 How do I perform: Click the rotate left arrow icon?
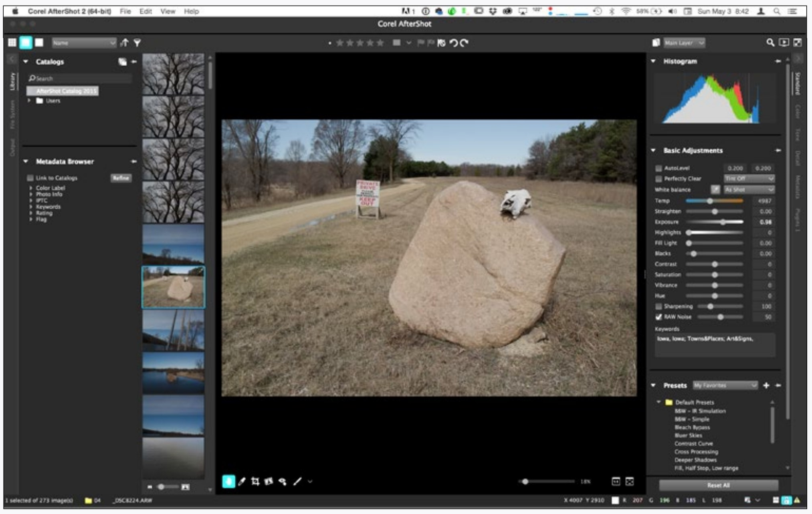tap(454, 42)
